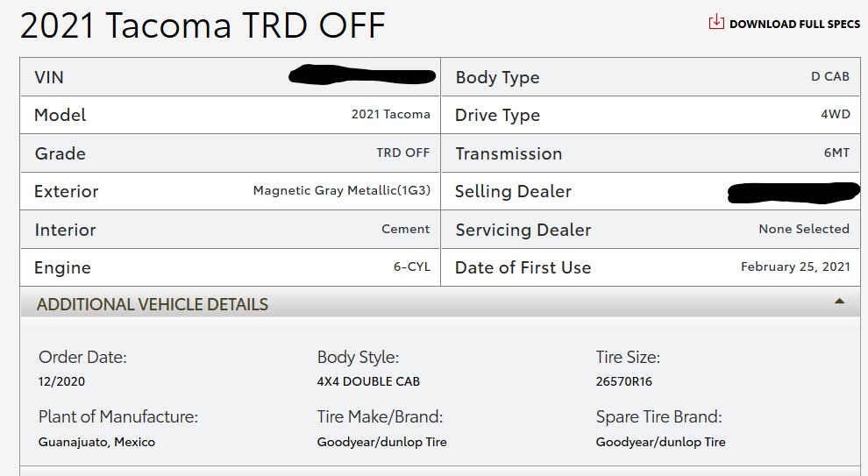Click the 12/2020 order date text
Viewport: 868px width, 476px height.
point(61,381)
